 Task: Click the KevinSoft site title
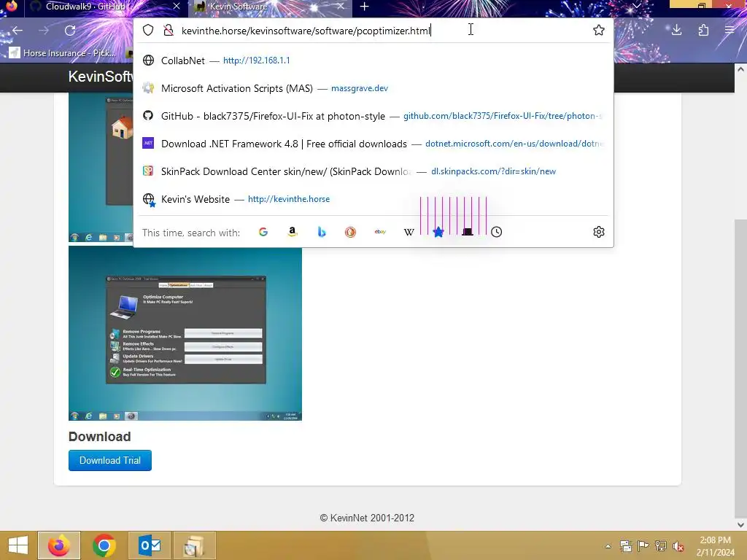click(x=100, y=76)
